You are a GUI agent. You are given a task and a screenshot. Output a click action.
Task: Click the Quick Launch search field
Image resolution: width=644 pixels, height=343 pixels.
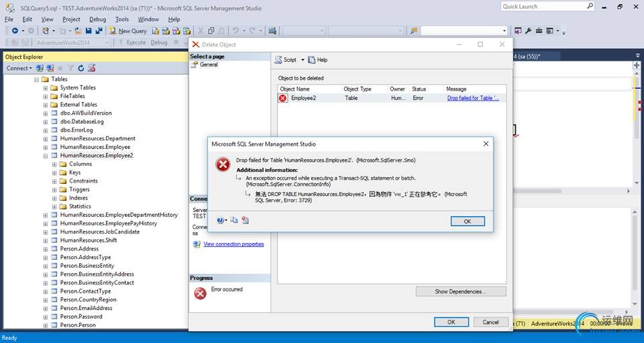548,6
